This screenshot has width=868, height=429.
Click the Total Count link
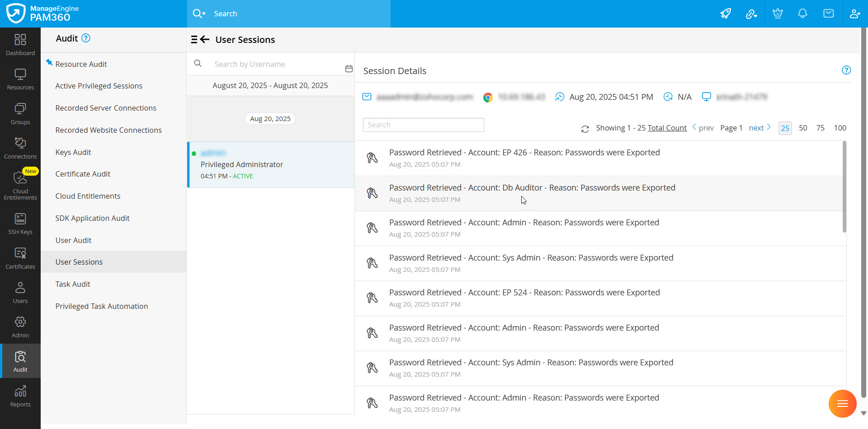click(667, 128)
